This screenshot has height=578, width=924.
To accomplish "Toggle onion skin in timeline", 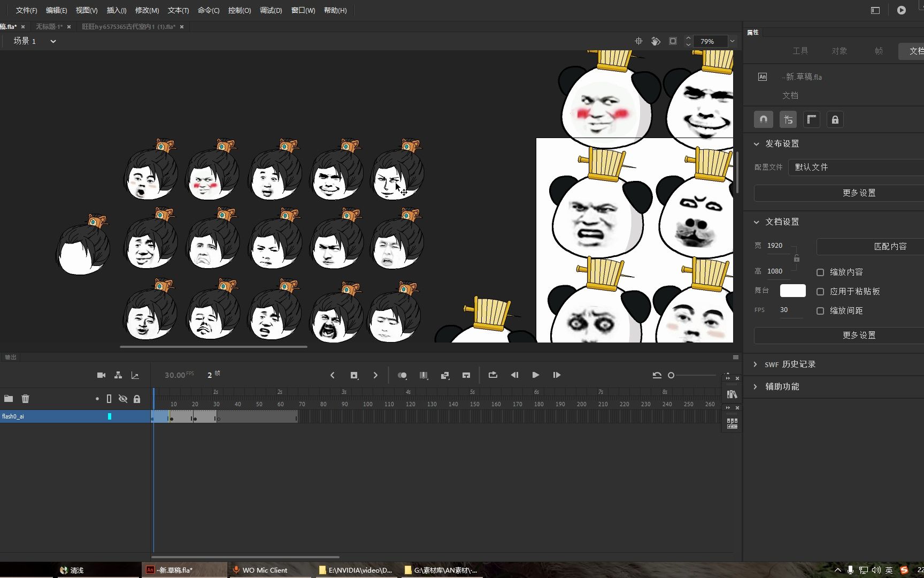I will pos(402,375).
